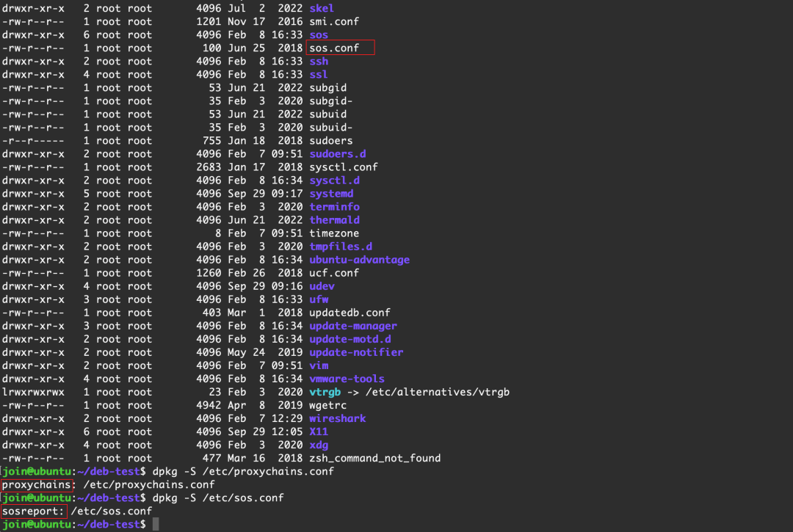Click the xdg directory name
The image size is (793, 532).
click(x=319, y=445)
